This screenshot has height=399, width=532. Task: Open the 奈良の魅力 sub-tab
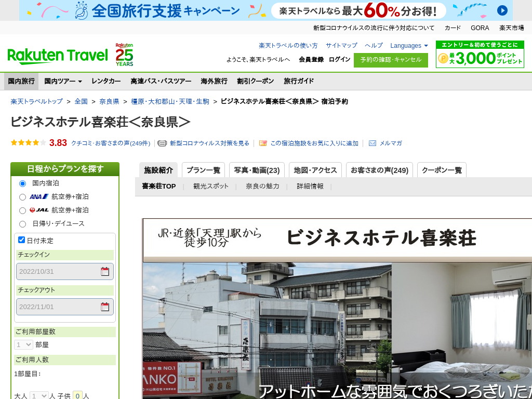pyautogui.click(x=262, y=187)
